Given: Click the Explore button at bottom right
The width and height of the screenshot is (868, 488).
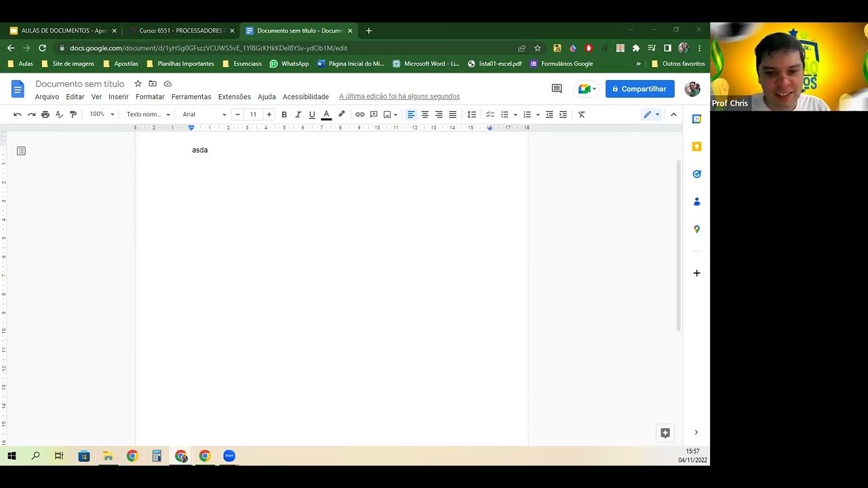Looking at the screenshot, I should 665,433.
